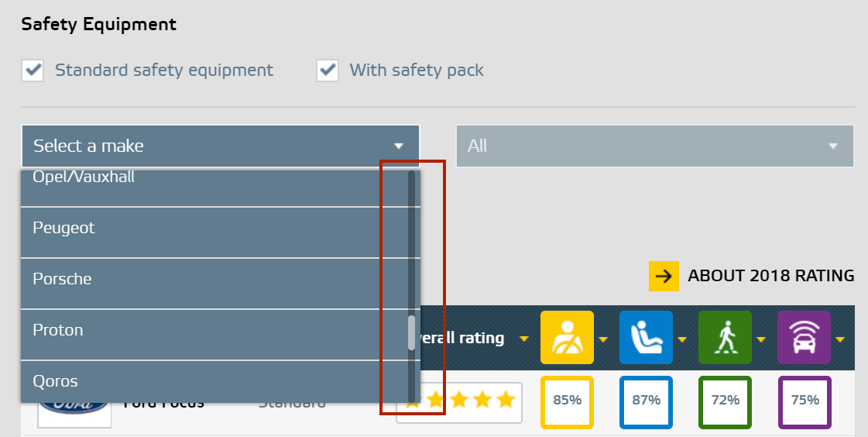
Task: Open the All model dropdown
Action: click(x=655, y=146)
